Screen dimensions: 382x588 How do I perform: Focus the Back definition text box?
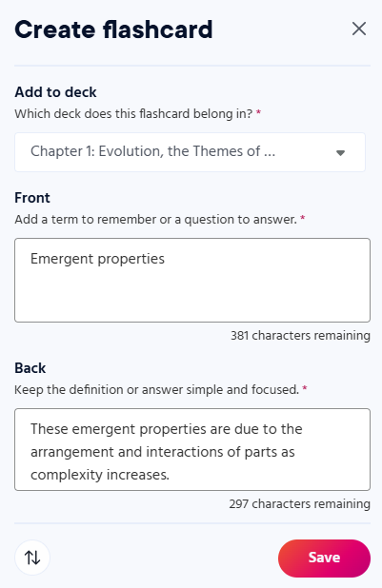tap(192, 449)
